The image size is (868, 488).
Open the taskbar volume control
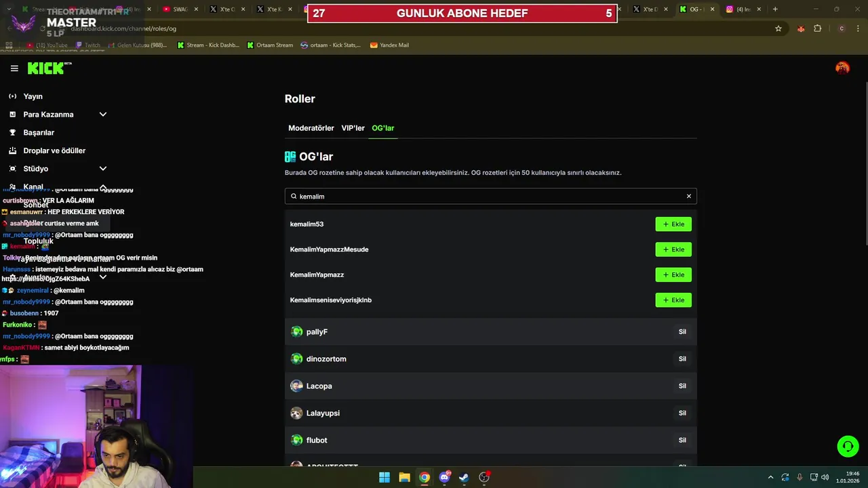[x=825, y=477]
